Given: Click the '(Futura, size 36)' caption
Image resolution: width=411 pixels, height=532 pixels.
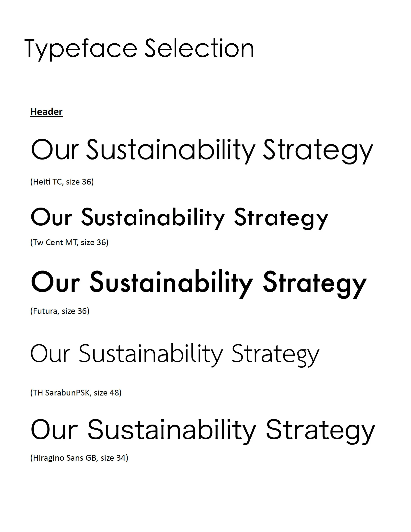Looking at the screenshot, I should coord(60,311).
